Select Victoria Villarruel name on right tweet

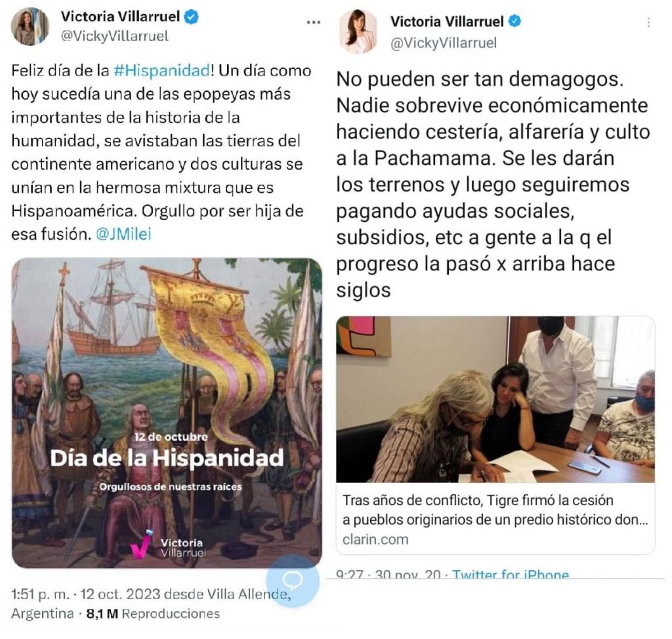coord(447,22)
